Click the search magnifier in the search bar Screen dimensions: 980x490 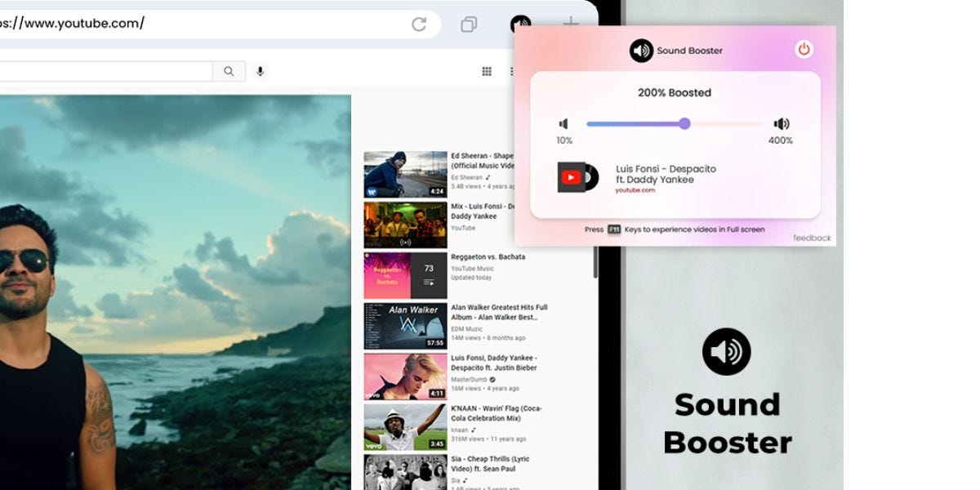point(229,71)
